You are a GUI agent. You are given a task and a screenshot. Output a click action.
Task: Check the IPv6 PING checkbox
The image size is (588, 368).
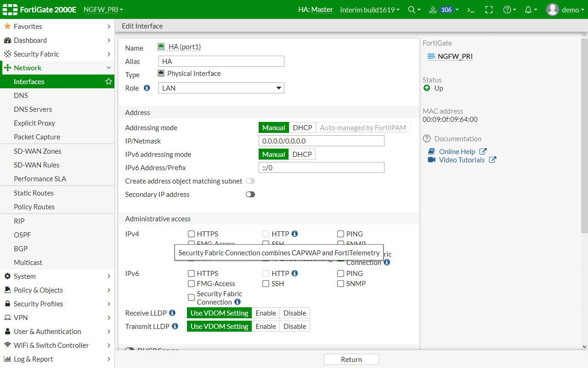(340, 274)
